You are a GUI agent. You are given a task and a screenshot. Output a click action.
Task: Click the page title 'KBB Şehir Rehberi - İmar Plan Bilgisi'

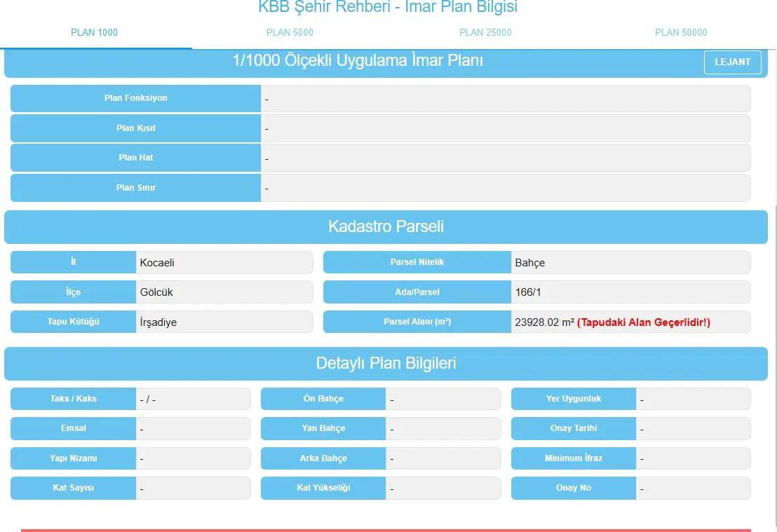pyautogui.click(x=388, y=7)
